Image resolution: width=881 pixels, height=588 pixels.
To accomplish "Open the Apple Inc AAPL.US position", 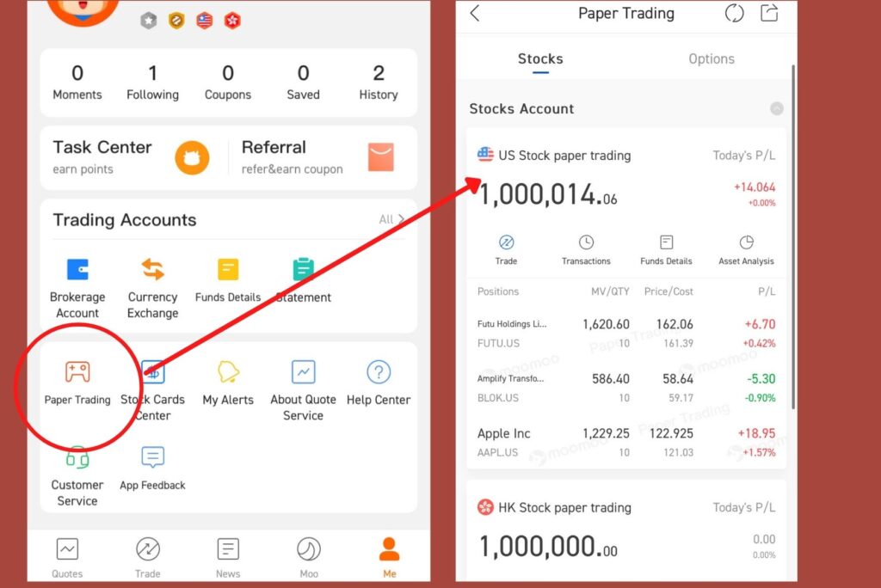I will (626, 442).
